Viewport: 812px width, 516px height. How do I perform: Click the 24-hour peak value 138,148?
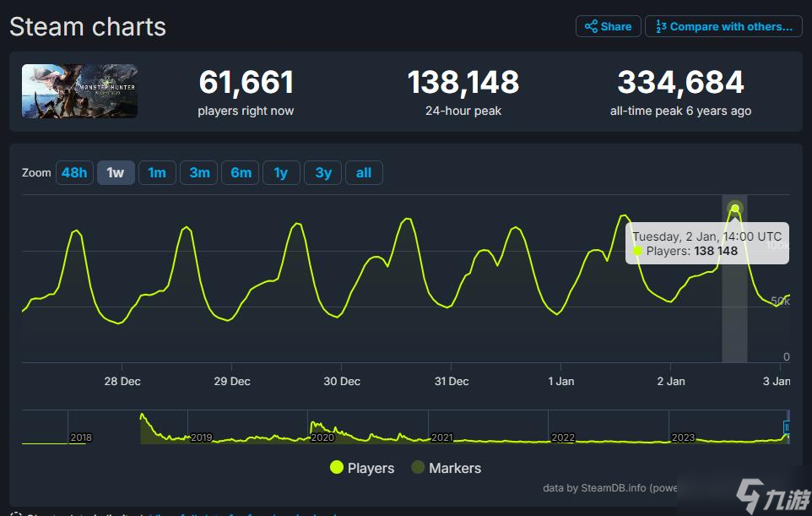(x=463, y=83)
